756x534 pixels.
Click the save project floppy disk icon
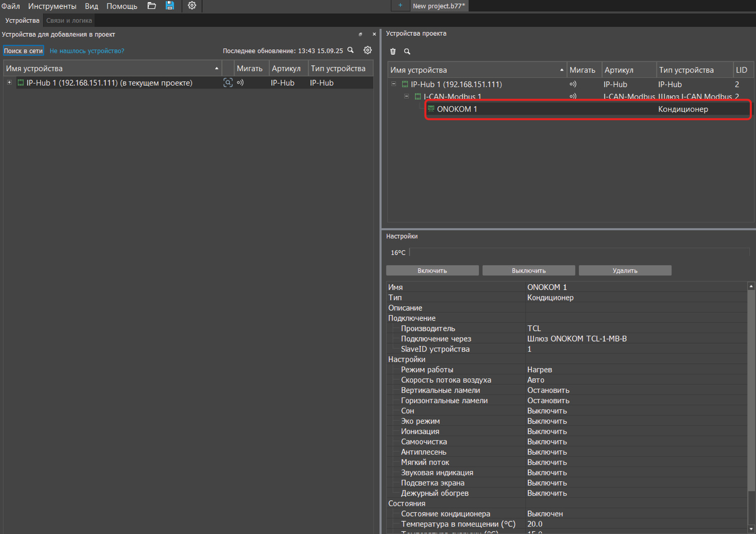coord(170,6)
